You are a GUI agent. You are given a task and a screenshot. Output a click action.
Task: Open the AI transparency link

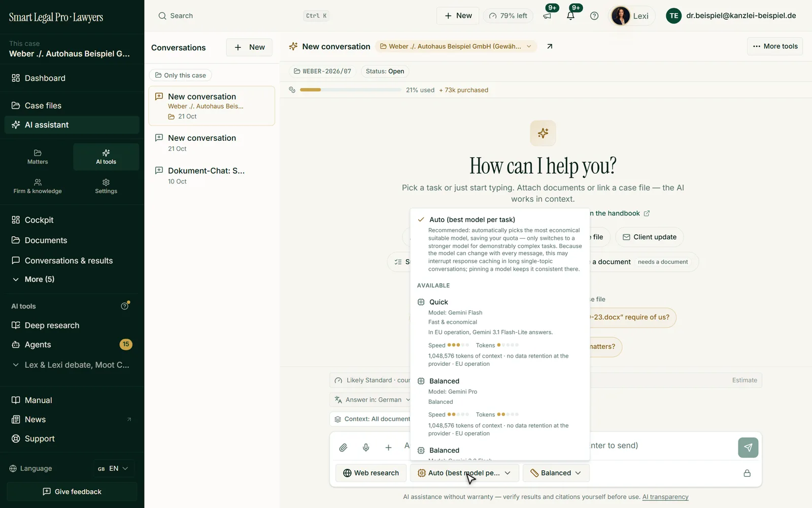pyautogui.click(x=665, y=497)
